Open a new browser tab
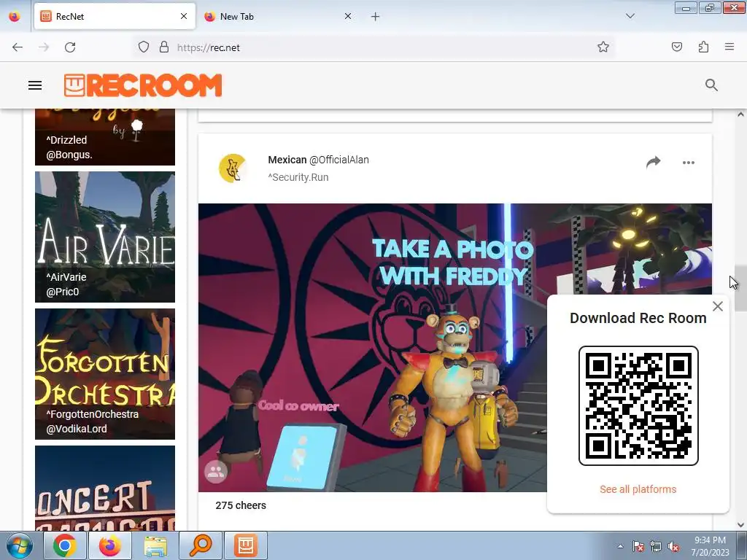747x560 pixels. click(x=376, y=17)
